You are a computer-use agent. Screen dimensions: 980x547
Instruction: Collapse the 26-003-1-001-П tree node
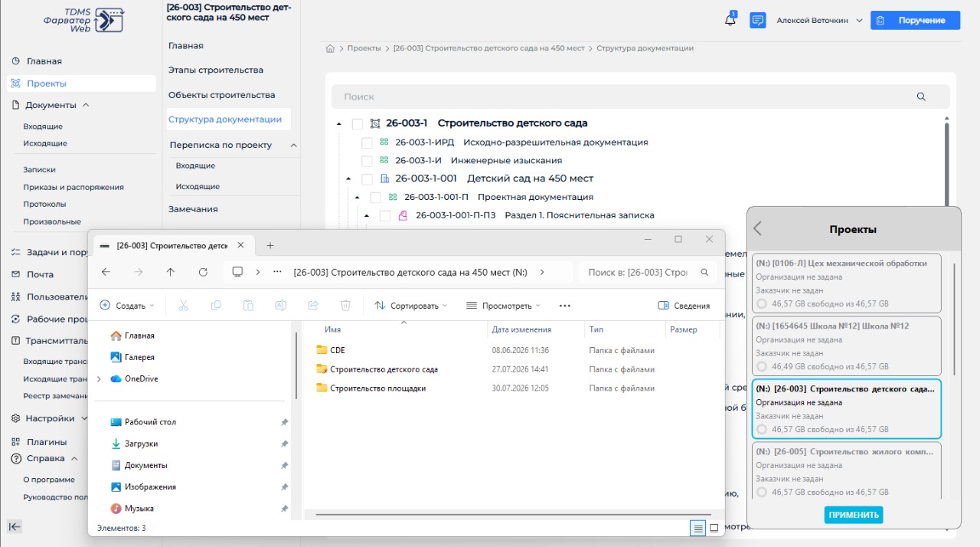[358, 197]
